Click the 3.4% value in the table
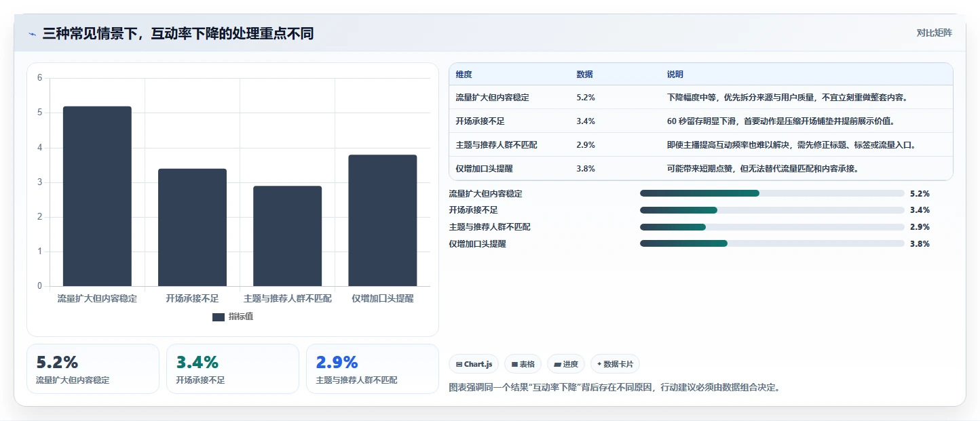Viewport: 980px width, 421px height. pos(586,121)
